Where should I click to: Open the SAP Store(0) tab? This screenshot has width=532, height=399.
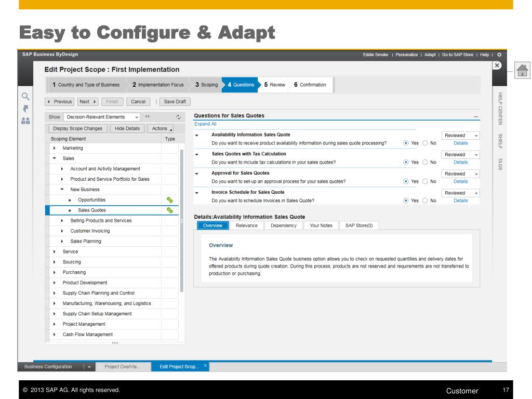359,225
